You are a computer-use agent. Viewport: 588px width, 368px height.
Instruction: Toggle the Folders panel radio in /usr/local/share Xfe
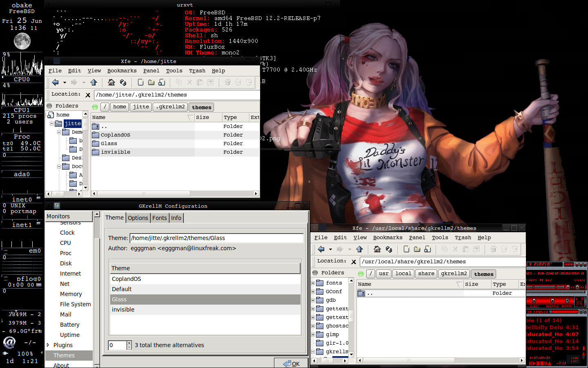click(315, 273)
